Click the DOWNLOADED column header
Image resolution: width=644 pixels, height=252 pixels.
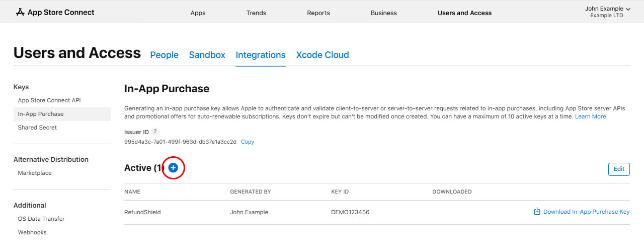click(452, 192)
